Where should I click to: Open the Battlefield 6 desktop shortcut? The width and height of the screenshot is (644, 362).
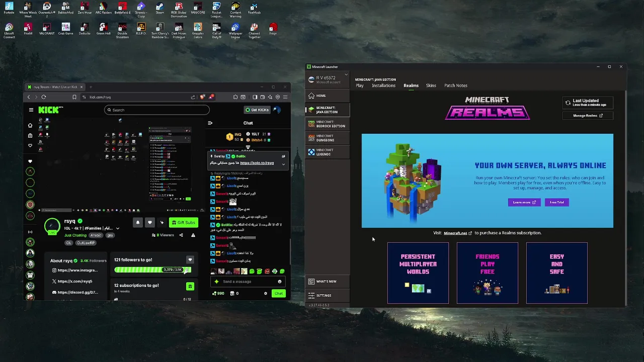tap(122, 8)
